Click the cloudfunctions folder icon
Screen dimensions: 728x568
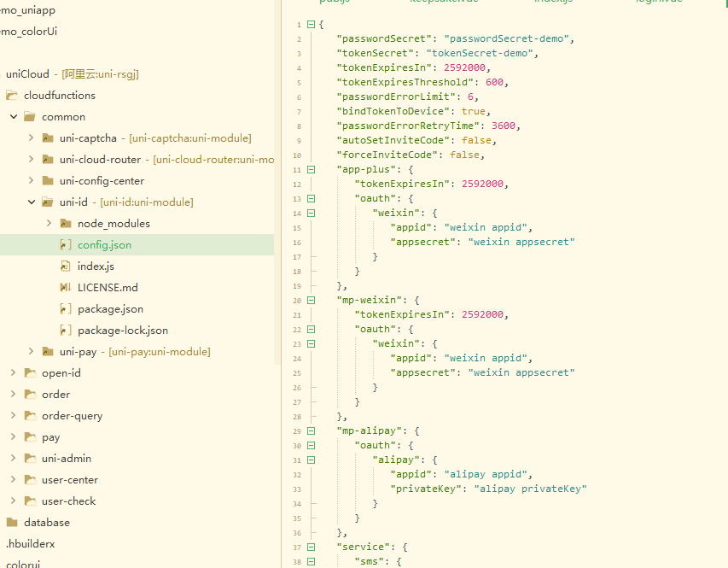click(12, 96)
